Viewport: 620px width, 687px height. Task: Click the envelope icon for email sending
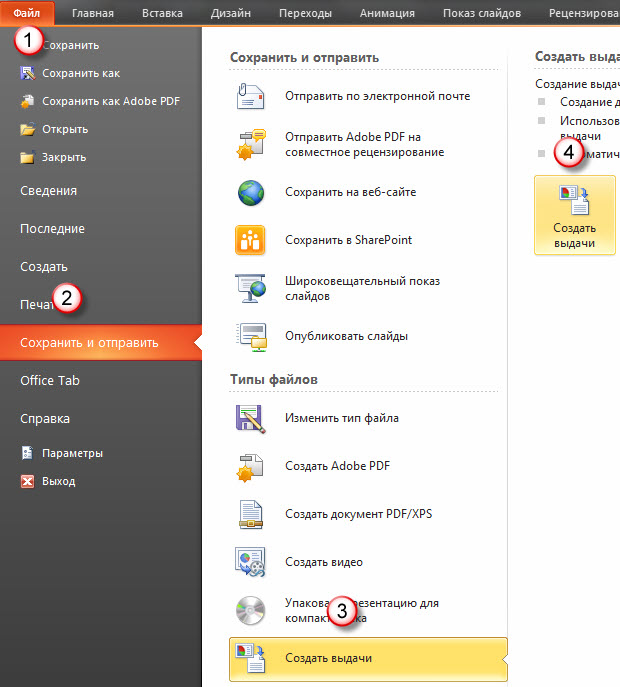coord(250,96)
